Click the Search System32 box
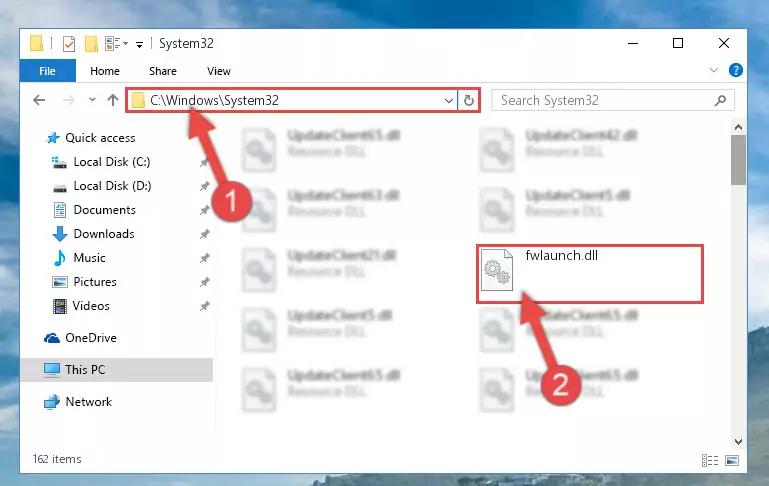The image size is (769, 486). pos(613,101)
